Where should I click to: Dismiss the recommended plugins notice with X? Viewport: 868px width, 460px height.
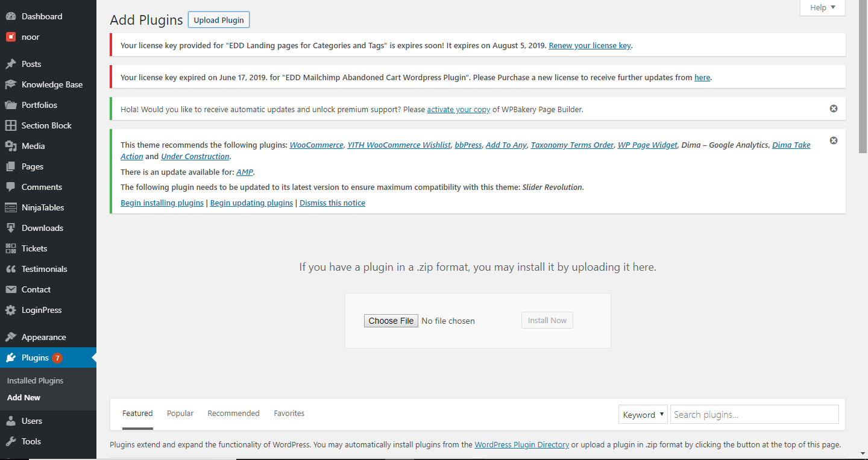pyautogui.click(x=834, y=140)
